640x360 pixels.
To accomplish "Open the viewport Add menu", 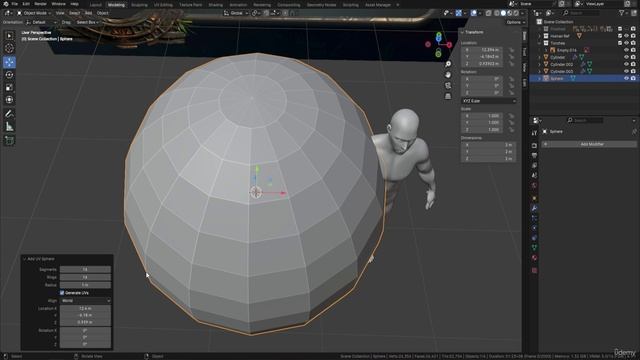I will (88, 13).
